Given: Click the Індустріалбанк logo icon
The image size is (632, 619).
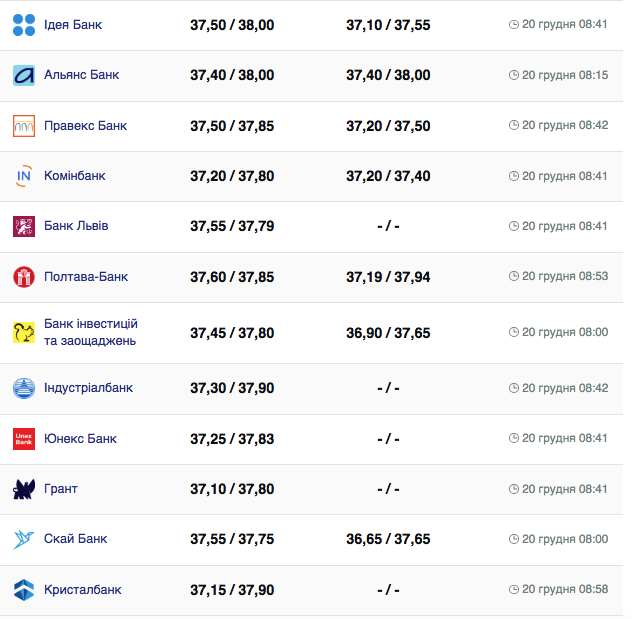Looking at the screenshot, I should [x=24, y=388].
